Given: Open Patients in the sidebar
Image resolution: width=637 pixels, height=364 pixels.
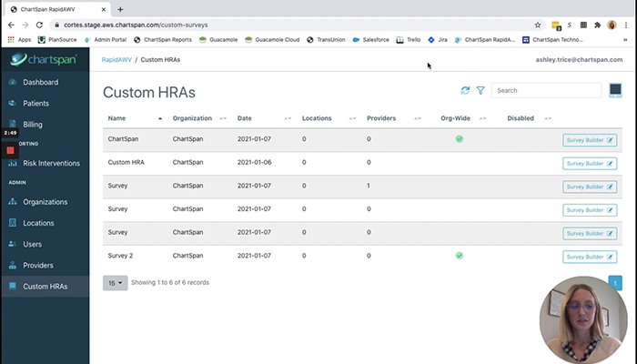Looking at the screenshot, I should 35,103.
